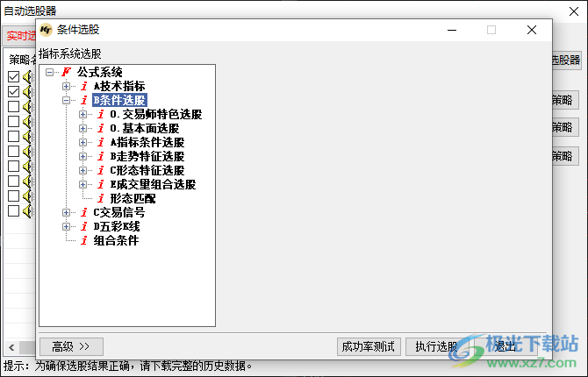Check the sixth strategy checkbox in 自动选股器
The height and width of the screenshot is (377, 588).
pos(13,151)
